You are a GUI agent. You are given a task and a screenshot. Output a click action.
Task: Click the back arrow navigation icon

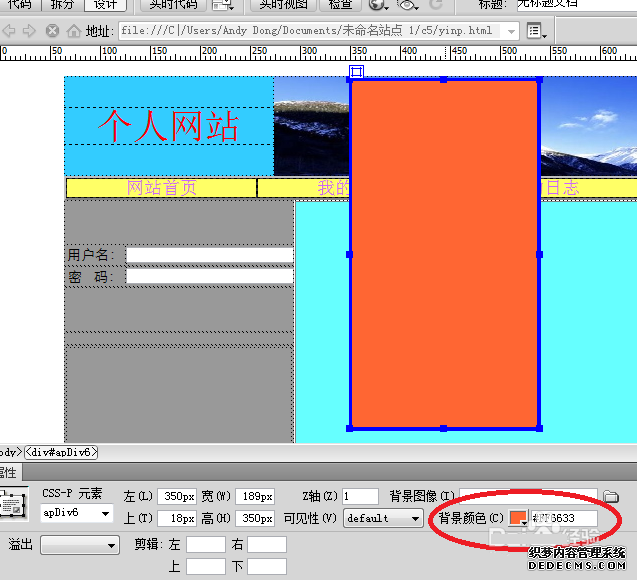(9, 31)
